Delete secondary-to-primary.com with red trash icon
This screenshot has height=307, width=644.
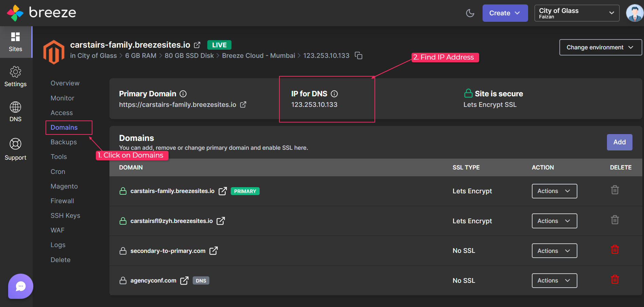(615, 249)
